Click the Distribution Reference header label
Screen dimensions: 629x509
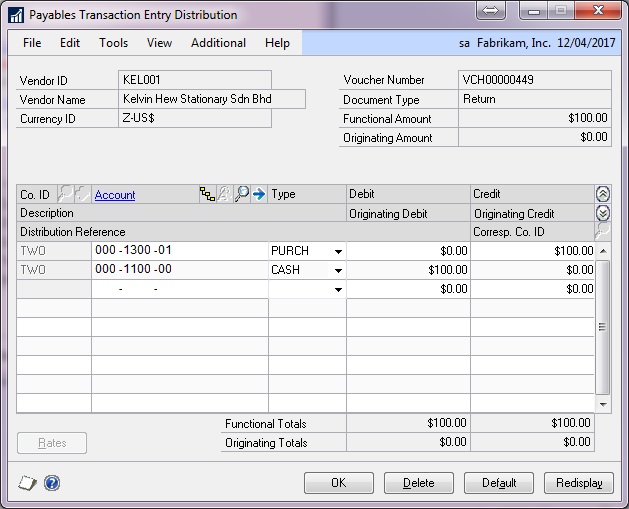pyautogui.click(x=73, y=232)
